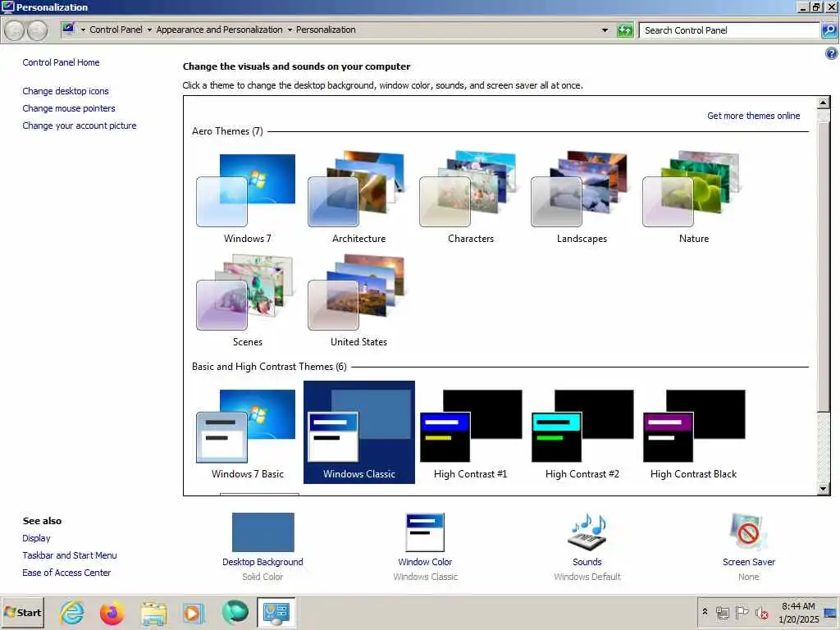Image resolution: width=840 pixels, height=630 pixels.
Task: Launch Firefox from taskbar
Action: pos(112,612)
